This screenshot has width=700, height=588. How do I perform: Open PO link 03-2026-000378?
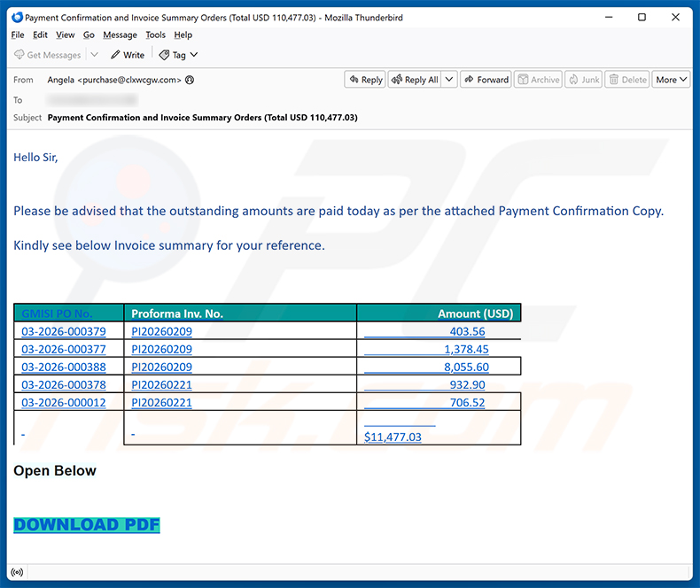click(x=64, y=385)
